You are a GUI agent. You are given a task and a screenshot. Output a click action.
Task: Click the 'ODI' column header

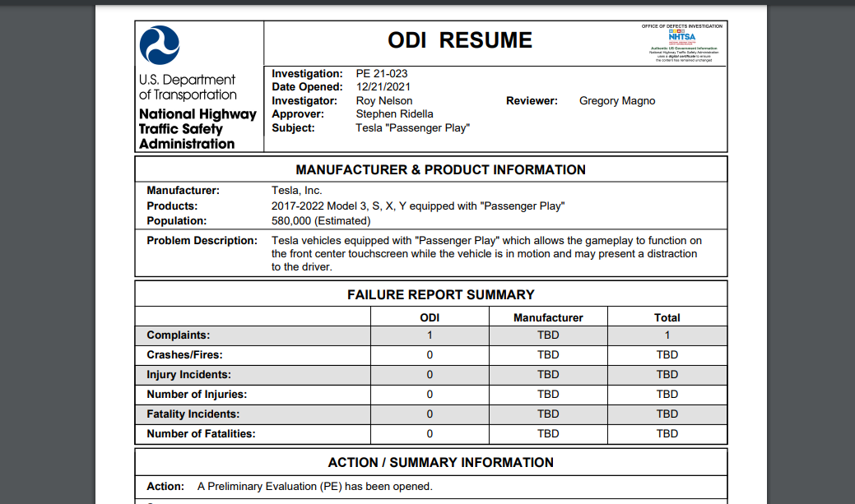click(x=430, y=317)
